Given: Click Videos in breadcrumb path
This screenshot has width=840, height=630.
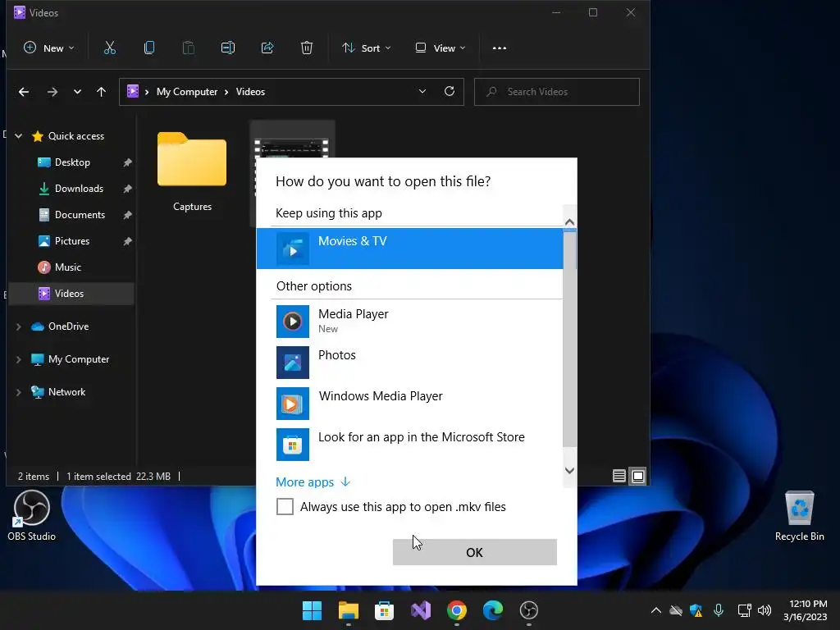Looking at the screenshot, I should [x=250, y=92].
